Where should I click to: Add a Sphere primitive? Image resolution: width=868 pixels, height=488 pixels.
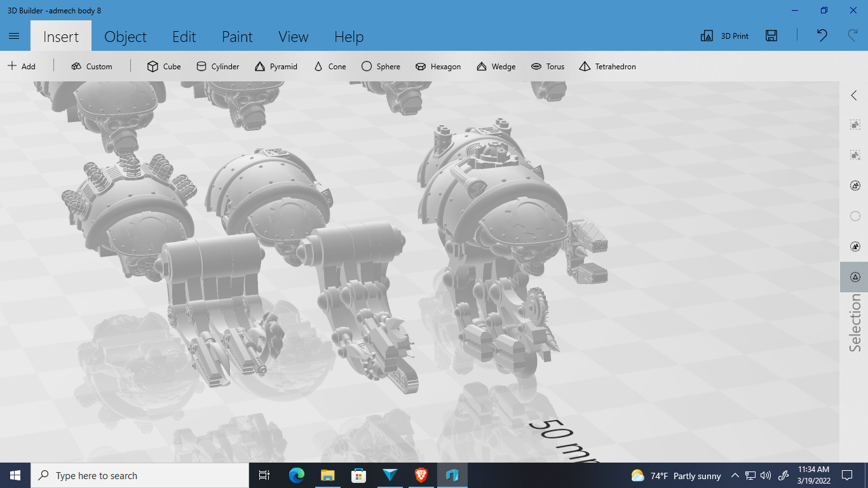[x=380, y=66]
